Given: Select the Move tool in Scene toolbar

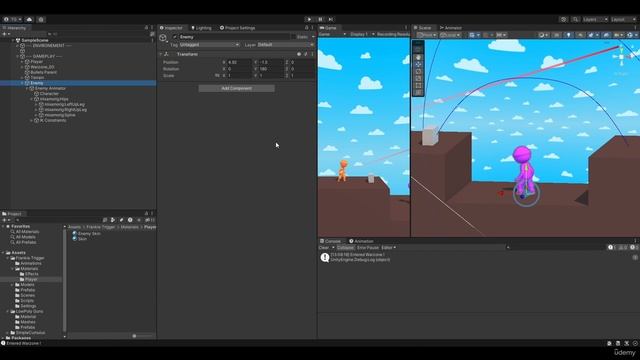Looking at the screenshot, I should pos(418,64).
